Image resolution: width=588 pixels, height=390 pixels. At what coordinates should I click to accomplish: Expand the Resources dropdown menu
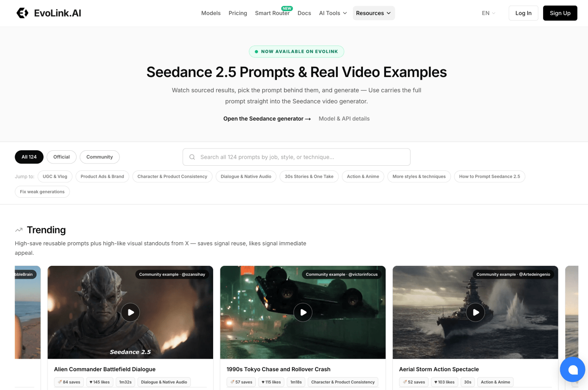(x=374, y=13)
